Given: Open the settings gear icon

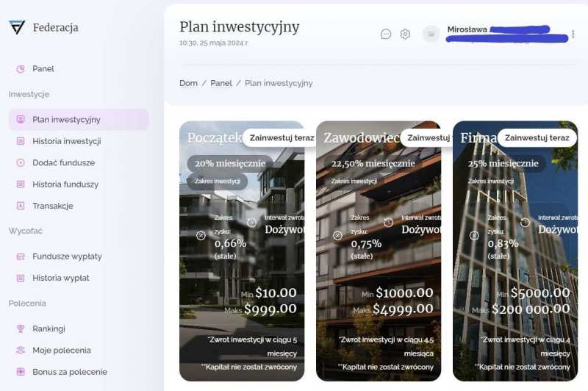Looking at the screenshot, I should (405, 34).
